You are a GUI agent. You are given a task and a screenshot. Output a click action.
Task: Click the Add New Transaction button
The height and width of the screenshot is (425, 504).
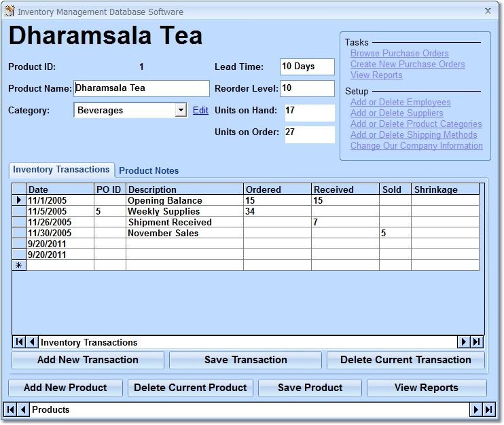tap(88, 360)
